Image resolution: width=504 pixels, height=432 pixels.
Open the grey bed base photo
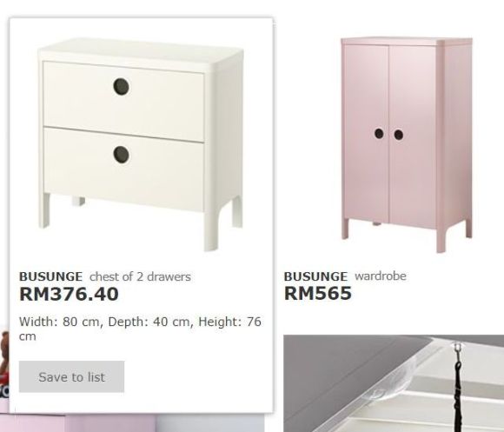point(394,383)
